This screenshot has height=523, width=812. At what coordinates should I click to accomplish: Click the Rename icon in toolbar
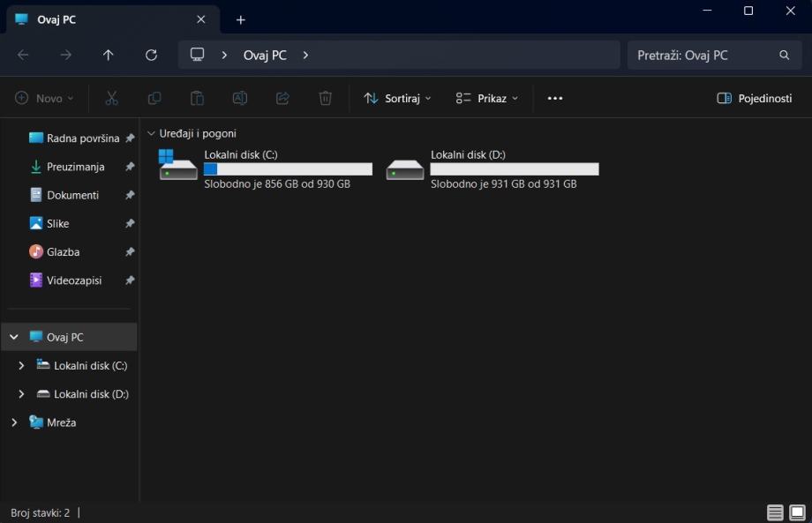(240, 98)
